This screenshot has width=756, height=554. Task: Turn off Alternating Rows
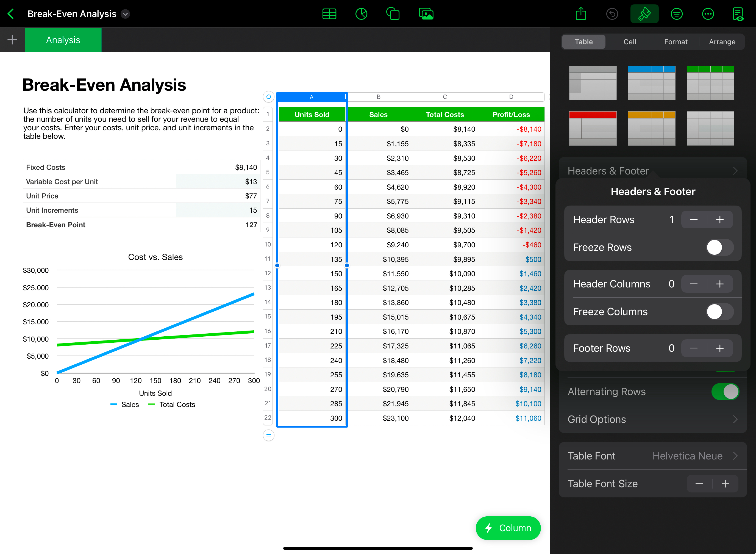pos(725,391)
